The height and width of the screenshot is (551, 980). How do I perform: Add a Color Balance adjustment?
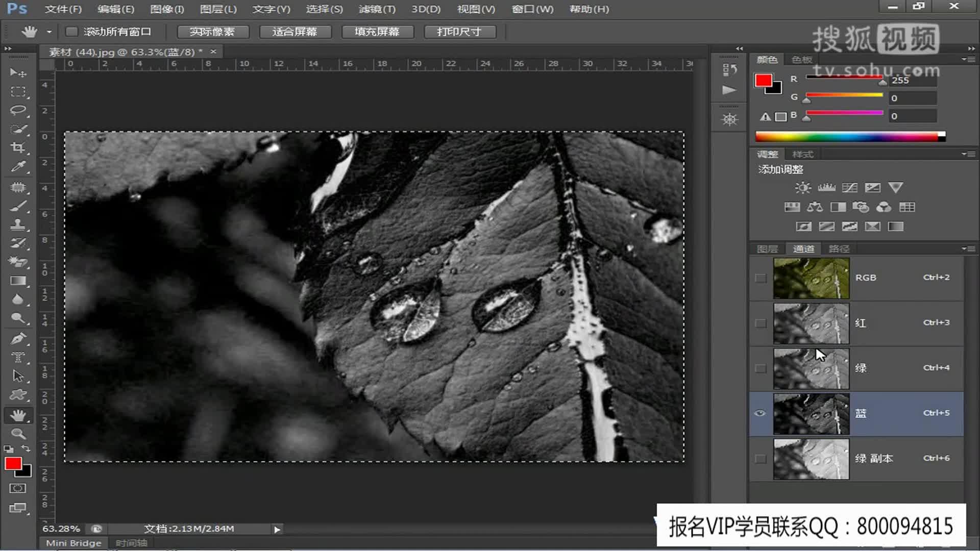(x=815, y=207)
